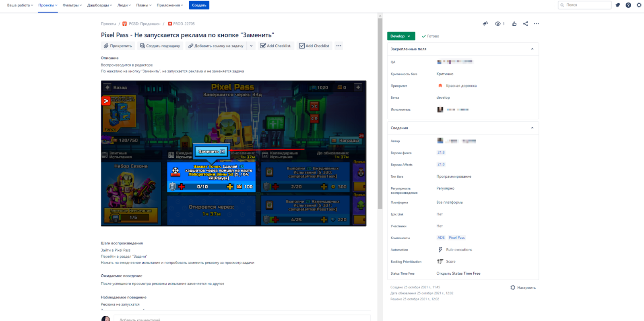This screenshot has height=321, width=644.
Task: Click Нет value in Участники row
Action: click(440, 226)
